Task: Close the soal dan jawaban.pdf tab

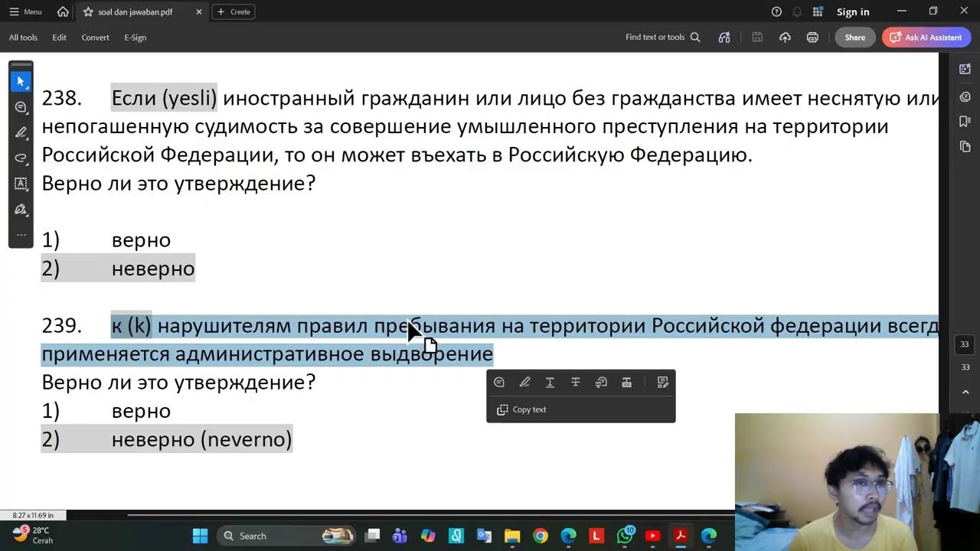Action: [x=199, y=11]
